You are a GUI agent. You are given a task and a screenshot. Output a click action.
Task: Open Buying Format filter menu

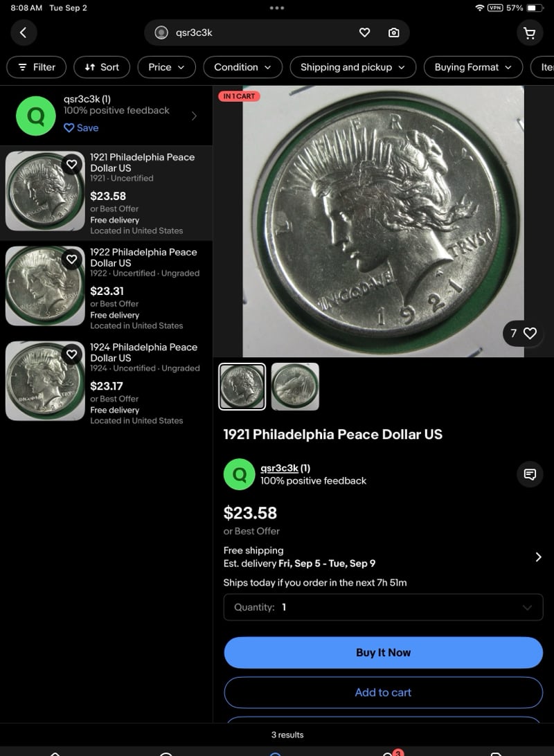(x=473, y=67)
